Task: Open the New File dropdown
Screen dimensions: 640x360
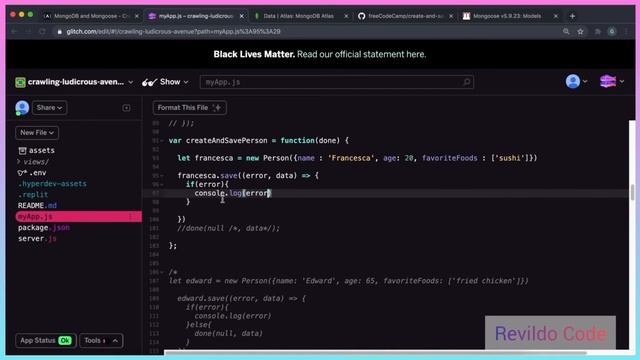Action: click(x=37, y=133)
